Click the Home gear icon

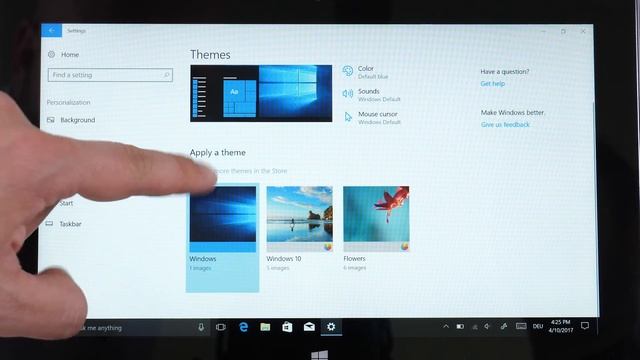51,54
